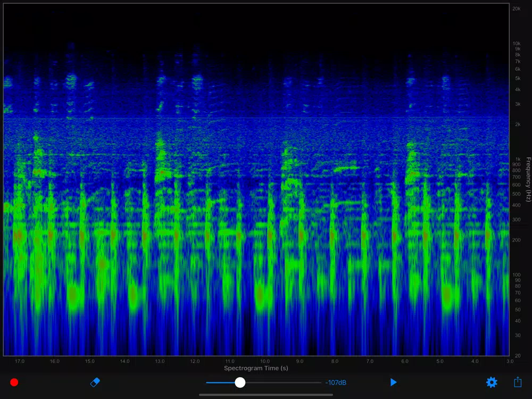The width and height of the screenshot is (532, 399).
Task: Click the -107dB level readout
Action: coord(336,383)
